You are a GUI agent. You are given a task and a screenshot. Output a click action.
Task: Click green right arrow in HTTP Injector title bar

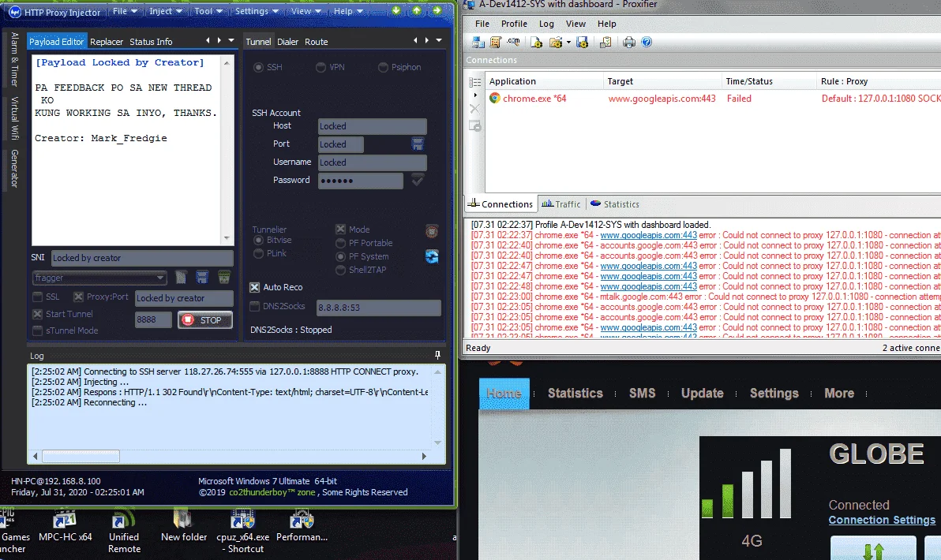tap(437, 11)
